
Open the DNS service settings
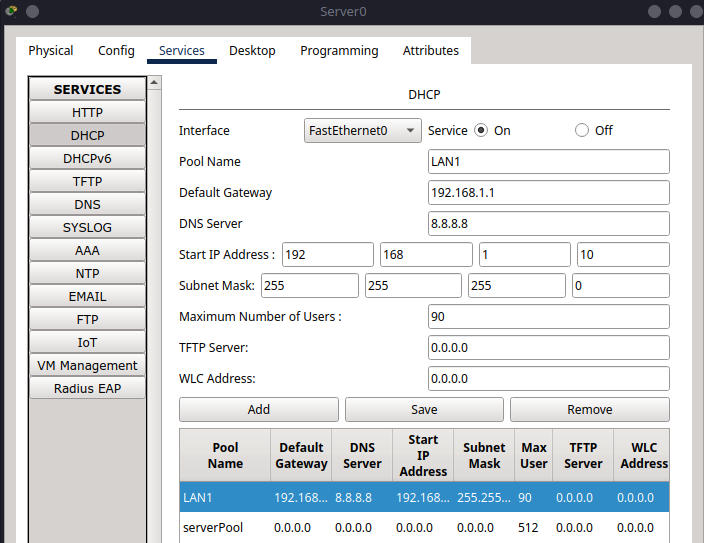87,204
